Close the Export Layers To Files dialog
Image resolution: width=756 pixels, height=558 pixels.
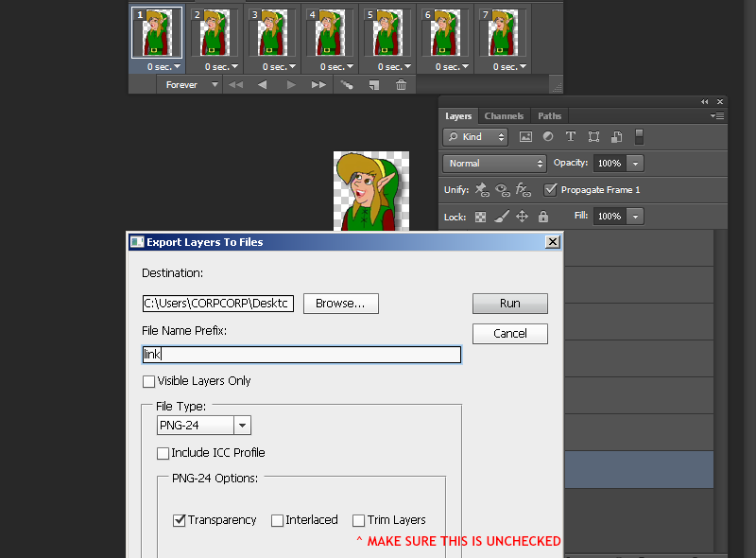[x=553, y=242]
